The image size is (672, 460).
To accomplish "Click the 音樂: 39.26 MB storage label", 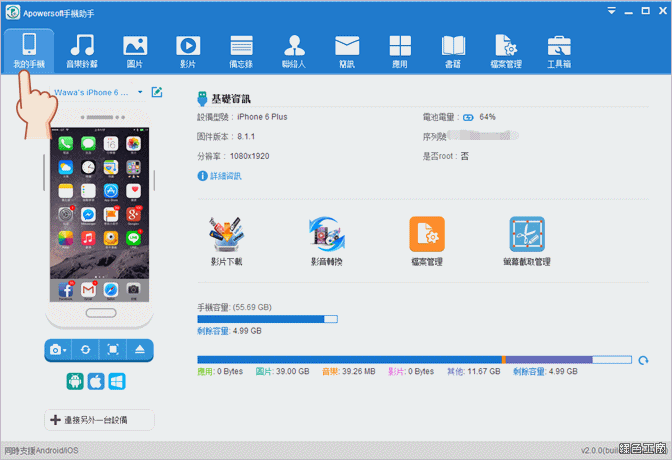I will point(349,372).
